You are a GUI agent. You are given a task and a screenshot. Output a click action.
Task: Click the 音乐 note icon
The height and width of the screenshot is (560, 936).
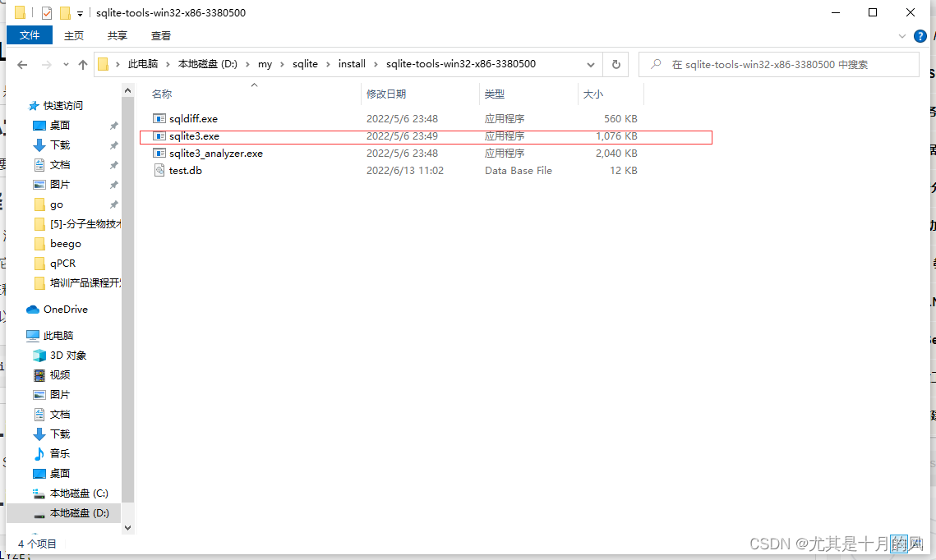pos(39,454)
